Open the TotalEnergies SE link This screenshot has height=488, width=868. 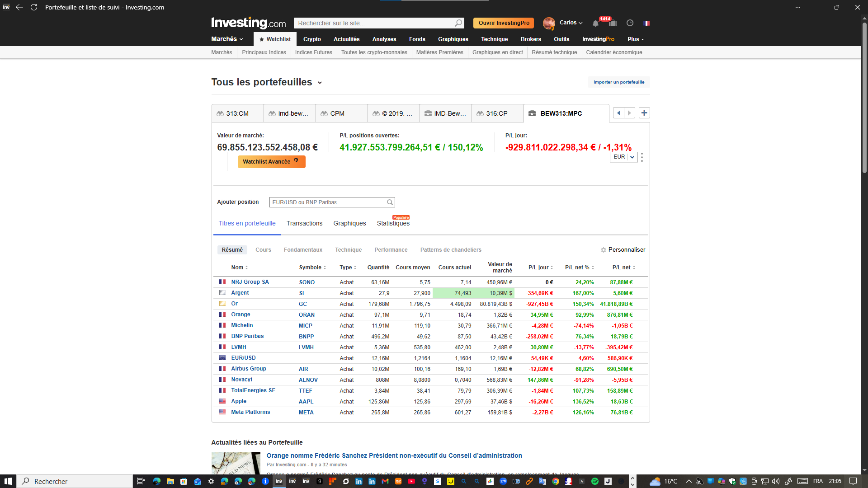click(x=253, y=390)
